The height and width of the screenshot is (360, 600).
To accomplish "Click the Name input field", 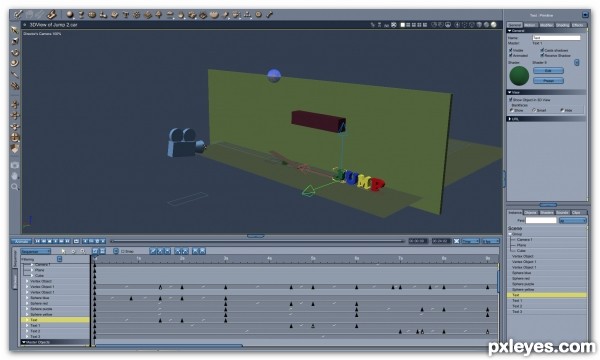I will [x=556, y=38].
